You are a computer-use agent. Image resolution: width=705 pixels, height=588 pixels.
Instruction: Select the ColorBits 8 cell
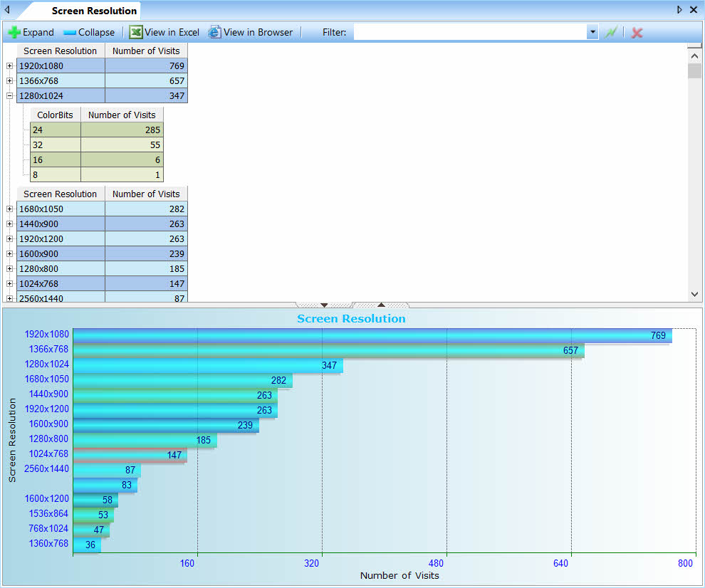pos(56,174)
